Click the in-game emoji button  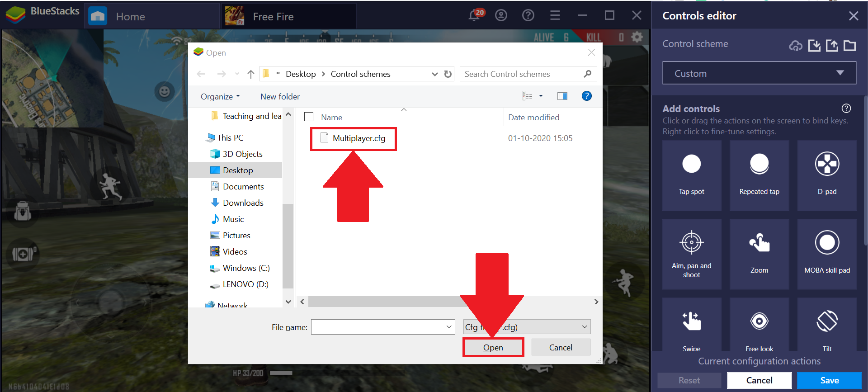tap(165, 92)
